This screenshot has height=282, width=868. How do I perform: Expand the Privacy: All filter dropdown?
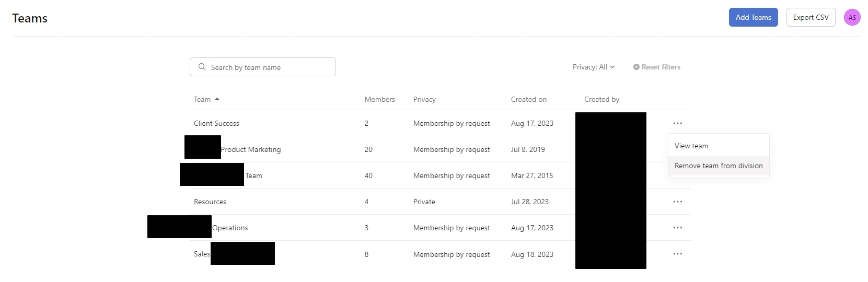pyautogui.click(x=594, y=67)
